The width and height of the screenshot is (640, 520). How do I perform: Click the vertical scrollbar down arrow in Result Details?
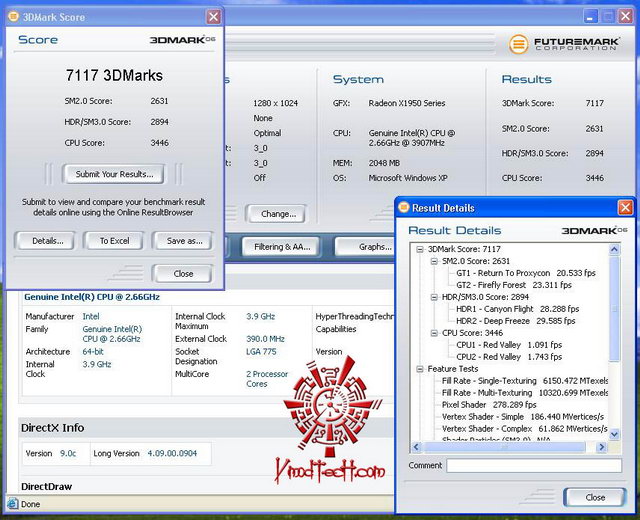(x=614, y=434)
